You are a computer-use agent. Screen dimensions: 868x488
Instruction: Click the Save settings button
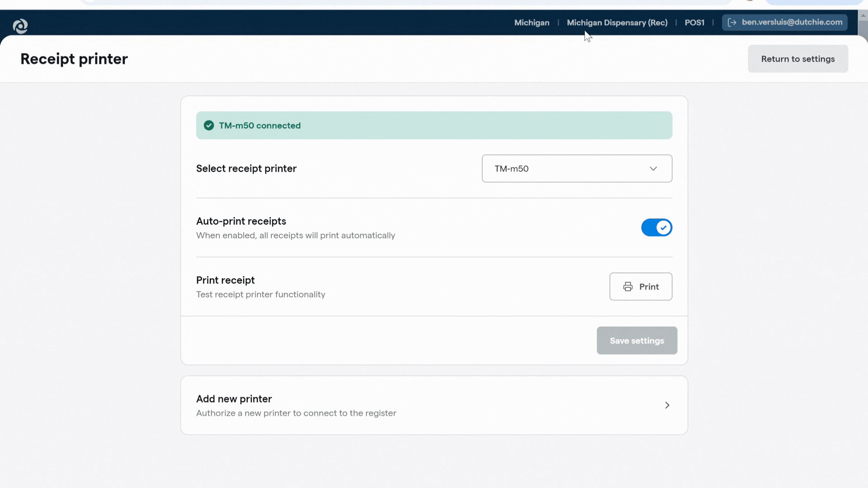point(637,341)
